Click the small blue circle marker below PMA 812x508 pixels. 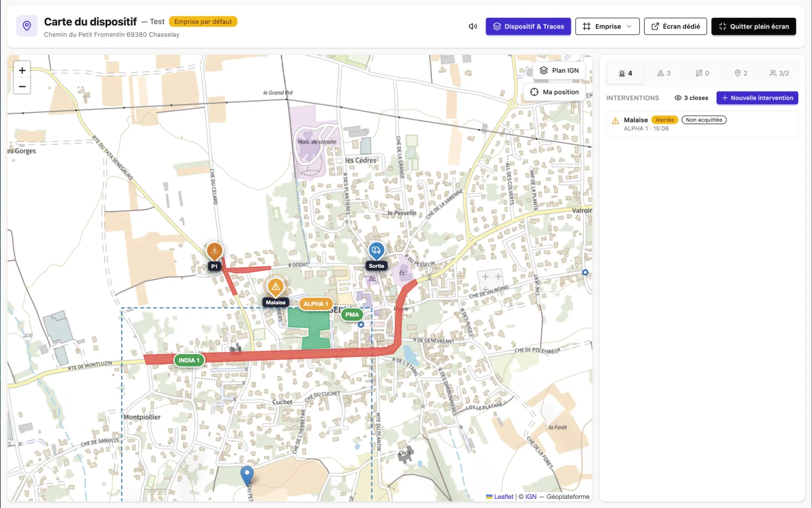[x=361, y=324]
